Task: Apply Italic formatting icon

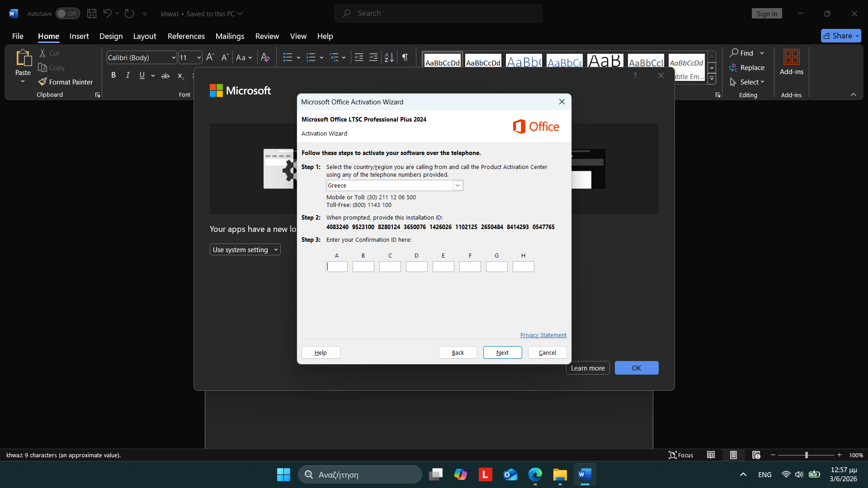Action: click(128, 75)
